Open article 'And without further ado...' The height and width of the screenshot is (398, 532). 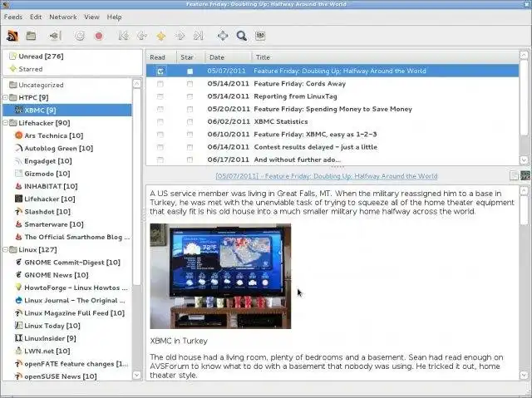[298, 160]
